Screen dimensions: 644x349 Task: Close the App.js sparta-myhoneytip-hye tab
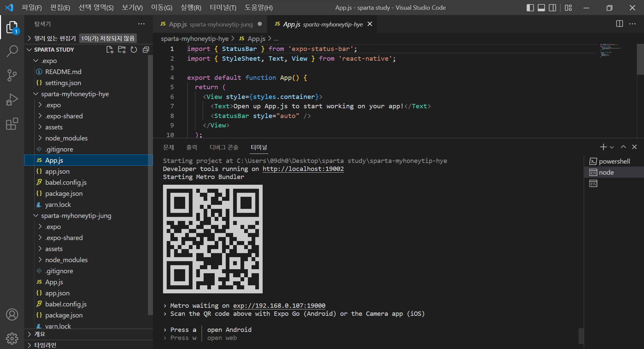click(370, 24)
